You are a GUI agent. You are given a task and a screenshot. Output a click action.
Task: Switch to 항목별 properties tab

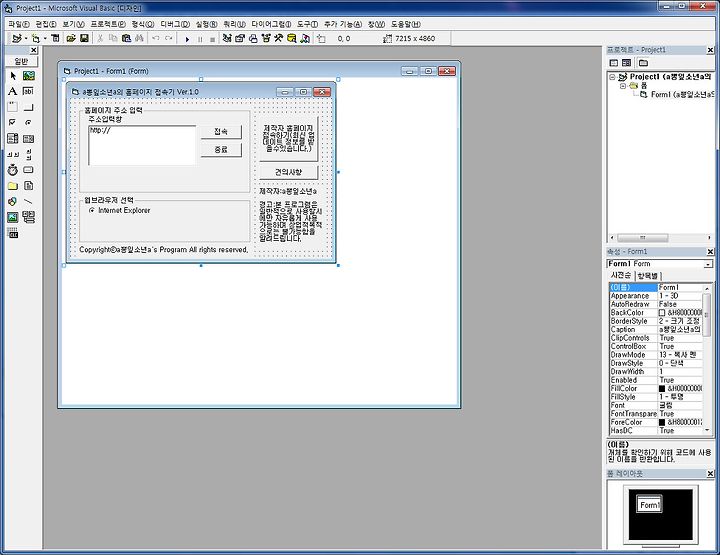[x=648, y=276]
